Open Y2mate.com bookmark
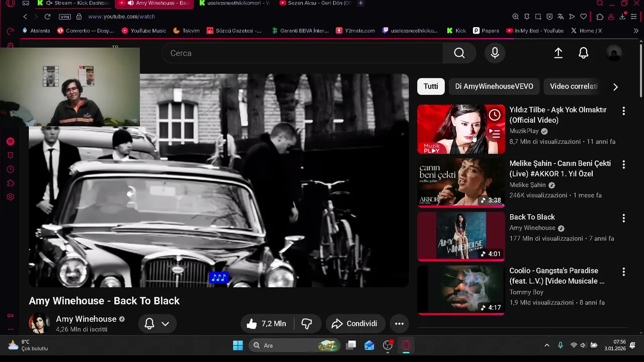The image size is (644, 362). coord(355,31)
